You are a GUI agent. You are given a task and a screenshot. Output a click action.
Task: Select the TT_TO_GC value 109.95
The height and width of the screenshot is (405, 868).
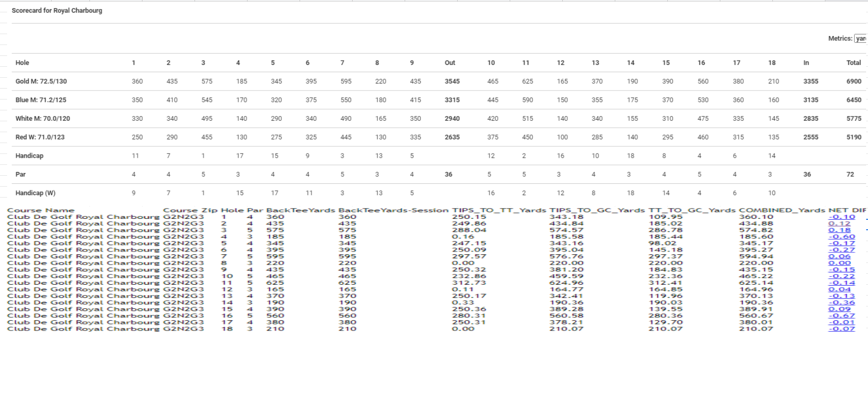(665, 217)
